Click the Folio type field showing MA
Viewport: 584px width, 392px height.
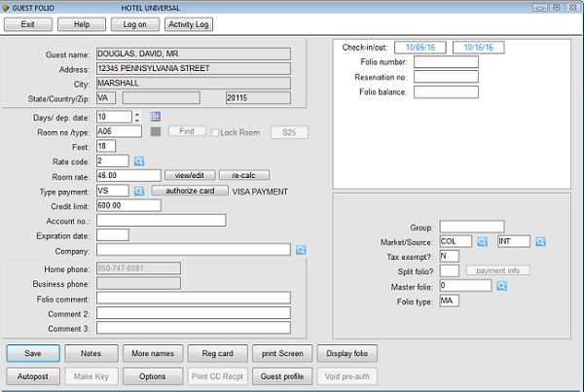click(450, 301)
